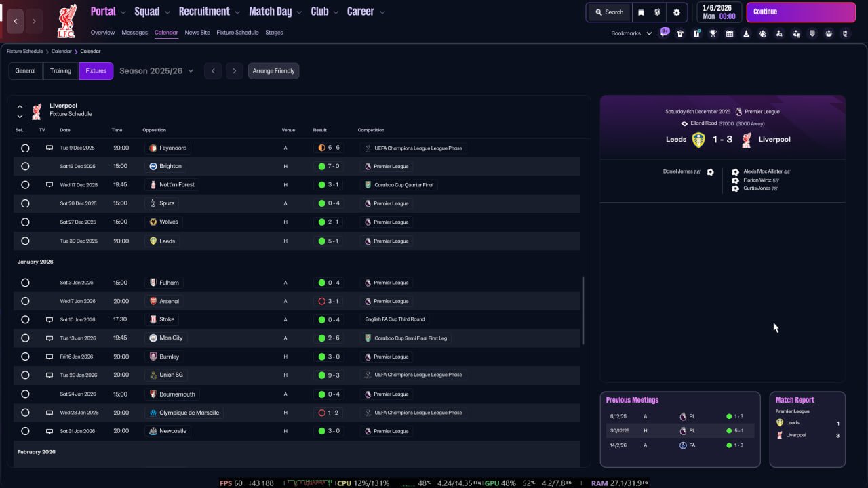Select the radio button for the Wolves fixture
The image size is (868, 488).
point(25,222)
